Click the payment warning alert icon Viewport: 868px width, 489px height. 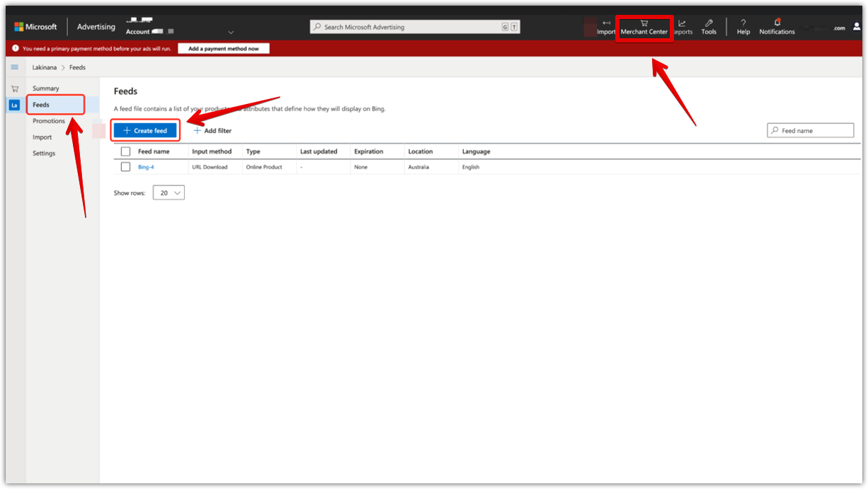click(x=16, y=49)
